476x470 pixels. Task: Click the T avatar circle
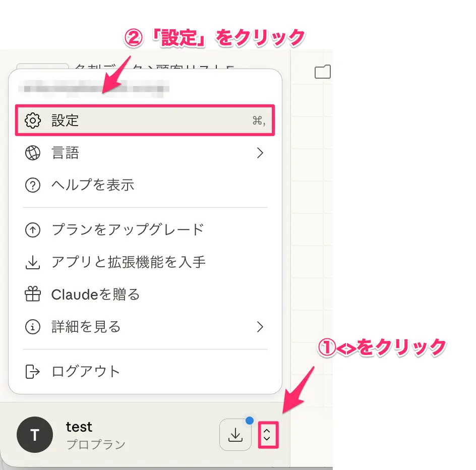34,435
